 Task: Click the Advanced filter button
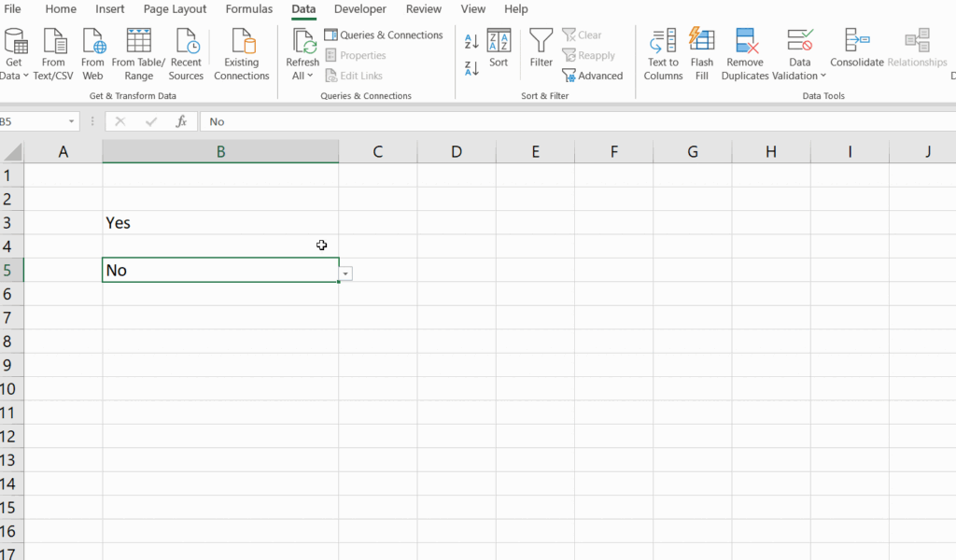(592, 76)
